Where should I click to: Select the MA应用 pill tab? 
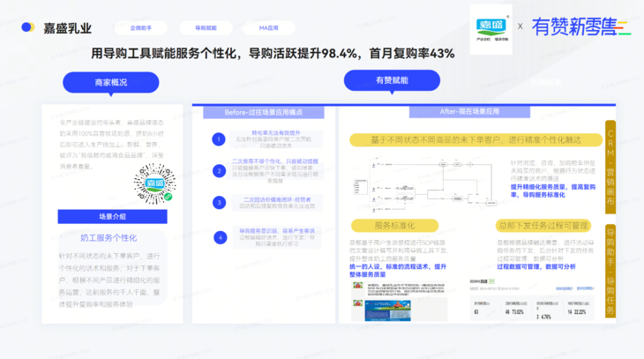pos(268,28)
